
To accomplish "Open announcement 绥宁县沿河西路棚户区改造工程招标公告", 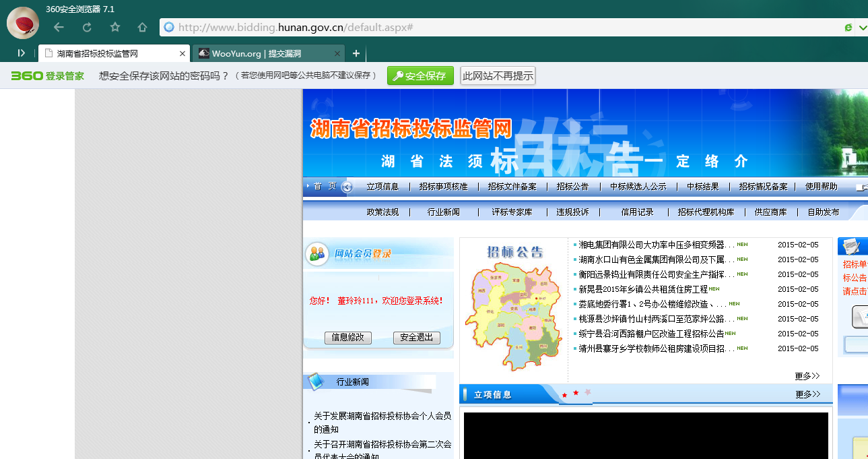I will 651,334.
